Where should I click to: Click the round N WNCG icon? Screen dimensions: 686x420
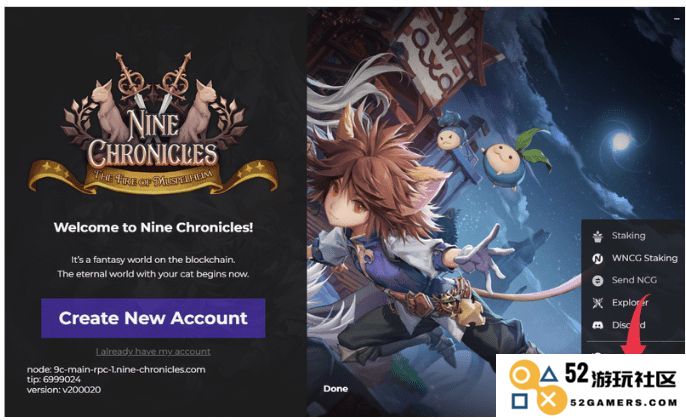(597, 259)
